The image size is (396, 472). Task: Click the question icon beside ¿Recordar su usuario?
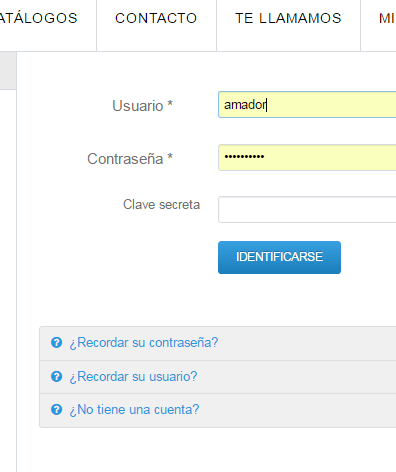pos(56,376)
